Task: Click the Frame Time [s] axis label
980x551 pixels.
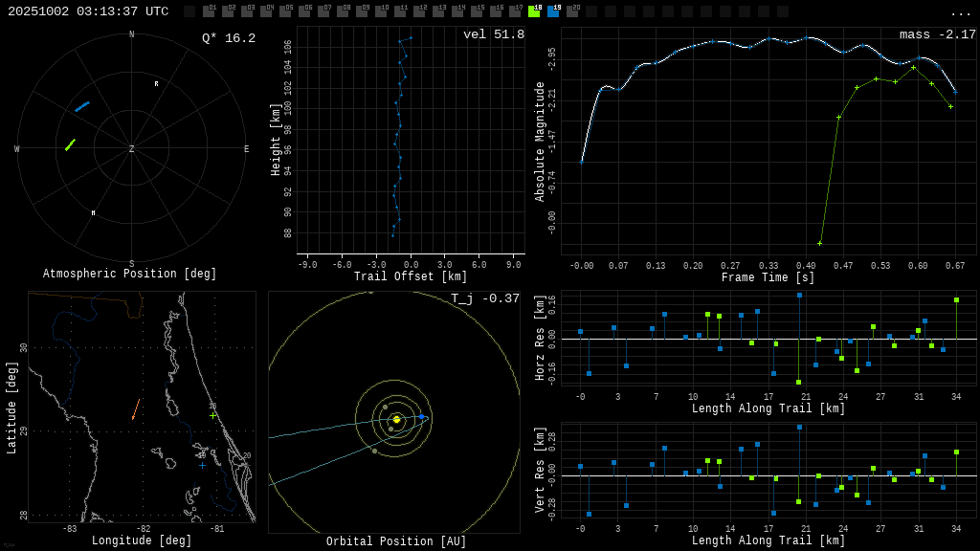Action: point(768,277)
